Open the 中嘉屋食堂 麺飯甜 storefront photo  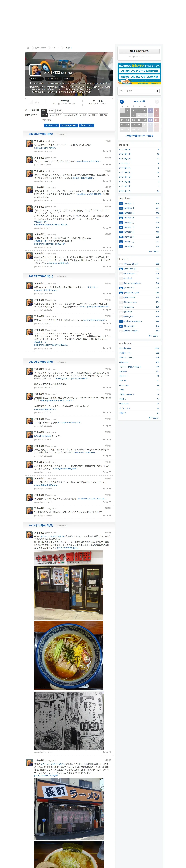coord(69,585)
